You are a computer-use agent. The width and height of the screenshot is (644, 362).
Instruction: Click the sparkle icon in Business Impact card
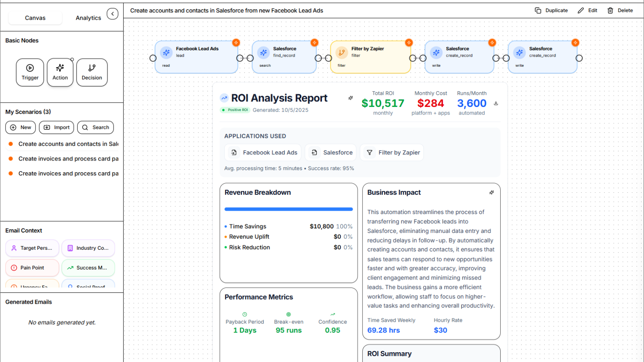pyautogui.click(x=491, y=193)
